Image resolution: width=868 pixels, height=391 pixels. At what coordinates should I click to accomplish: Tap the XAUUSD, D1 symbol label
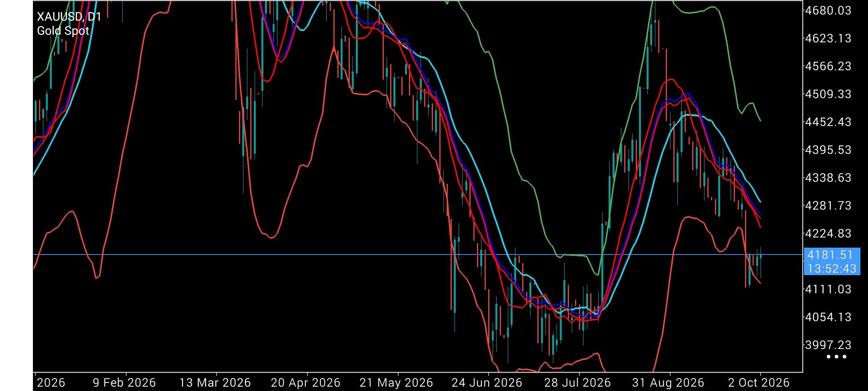coord(69,17)
